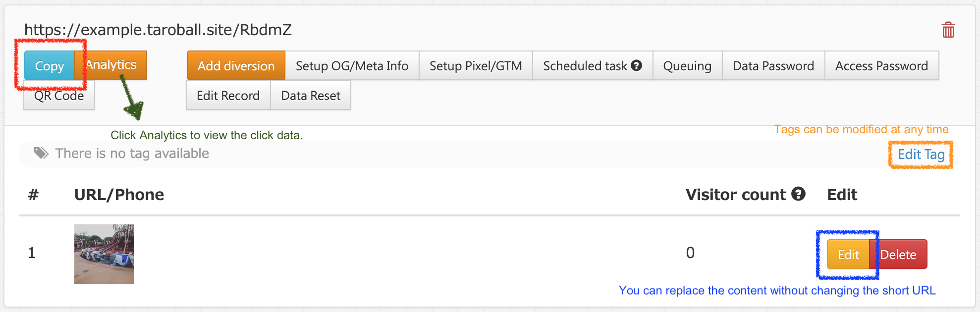This screenshot has height=312, width=980.
Task: Open Data Password settings
Action: click(773, 66)
